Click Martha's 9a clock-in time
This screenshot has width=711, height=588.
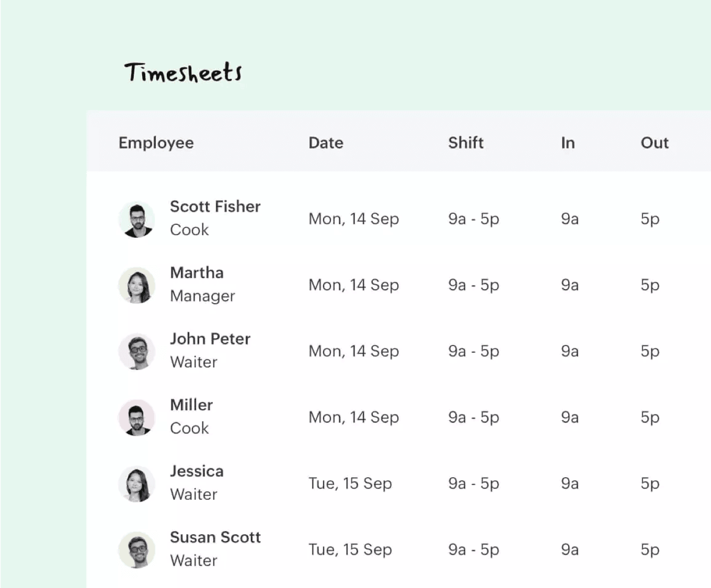click(x=570, y=285)
